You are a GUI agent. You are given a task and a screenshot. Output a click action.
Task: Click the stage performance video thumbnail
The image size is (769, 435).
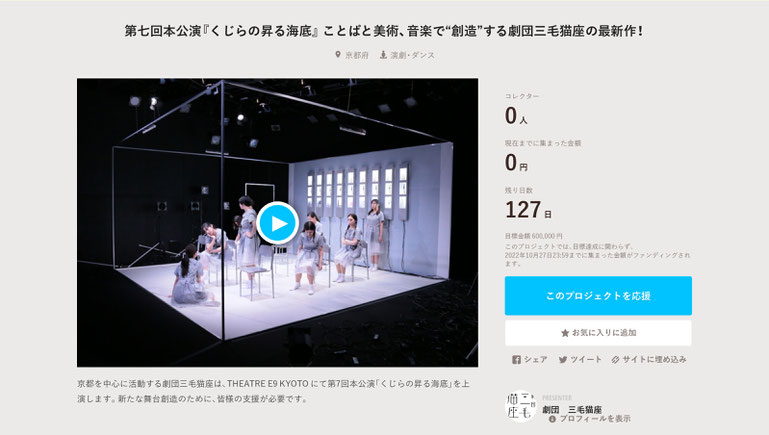click(278, 223)
